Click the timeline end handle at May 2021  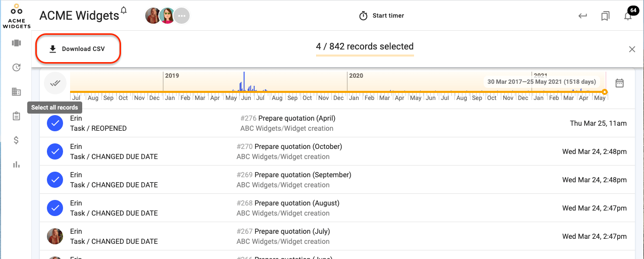(605, 92)
